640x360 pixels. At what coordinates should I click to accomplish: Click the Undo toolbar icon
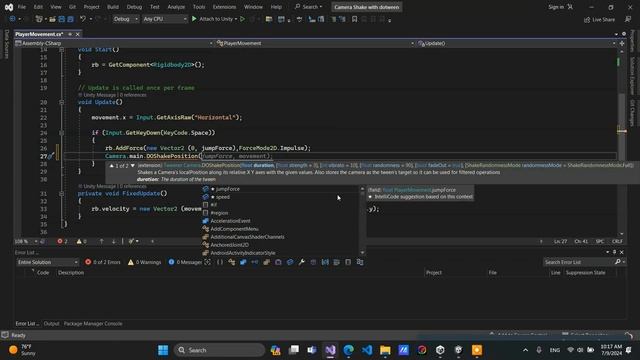(83, 19)
